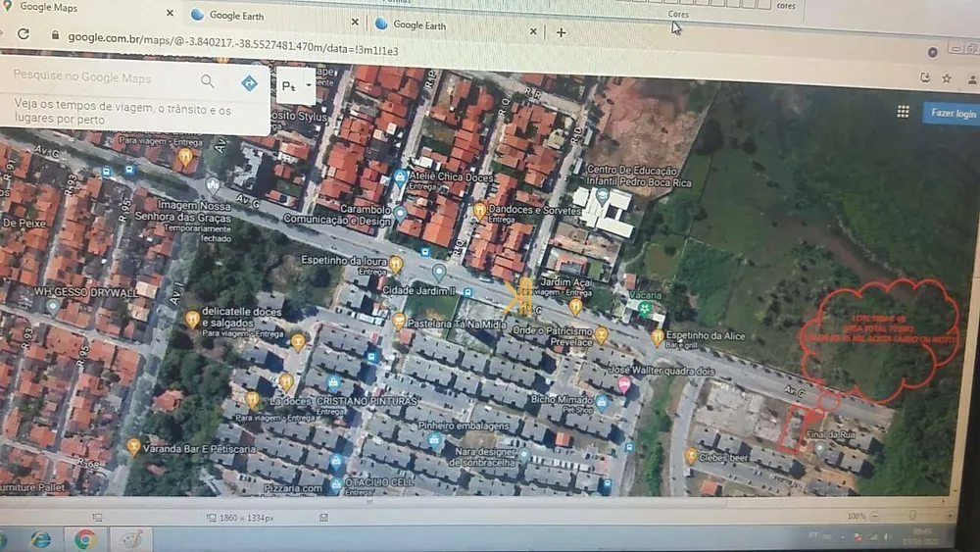Click the Ateliê Chica Doces shop pin
This screenshot has height=552, width=980.
point(400,177)
